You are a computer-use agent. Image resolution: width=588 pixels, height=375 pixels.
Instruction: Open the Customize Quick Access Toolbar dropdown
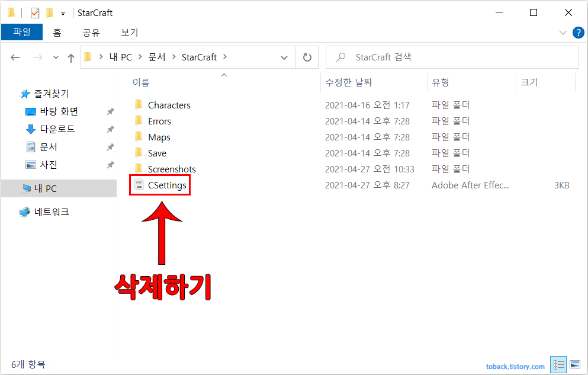tap(63, 14)
